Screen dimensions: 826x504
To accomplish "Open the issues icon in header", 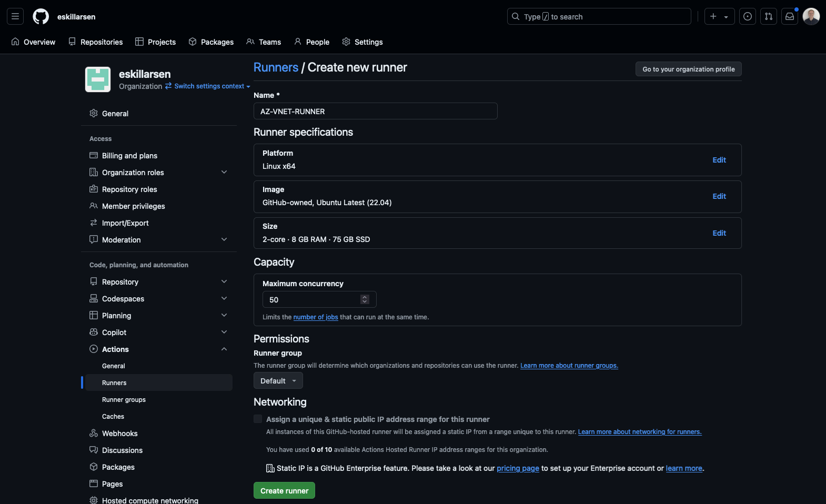I will coord(748,16).
